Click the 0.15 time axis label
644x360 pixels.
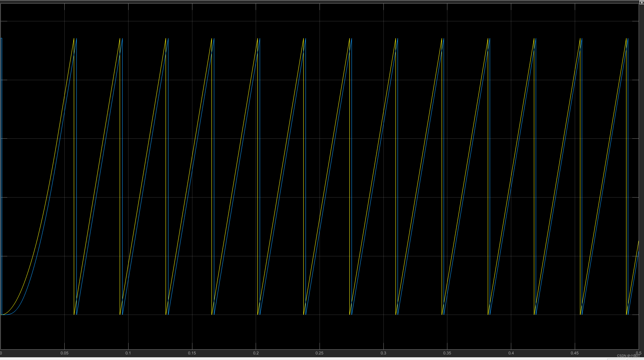tap(192, 353)
